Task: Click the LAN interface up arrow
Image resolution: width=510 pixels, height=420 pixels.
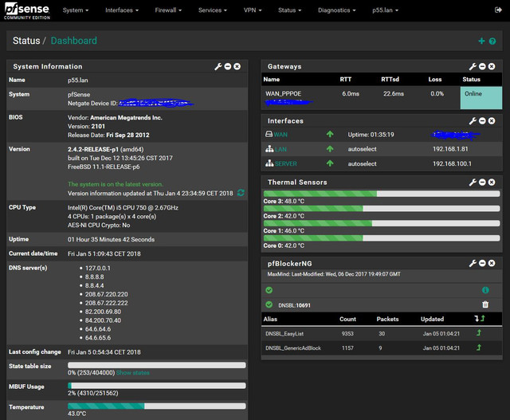Action: coord(330,149)
